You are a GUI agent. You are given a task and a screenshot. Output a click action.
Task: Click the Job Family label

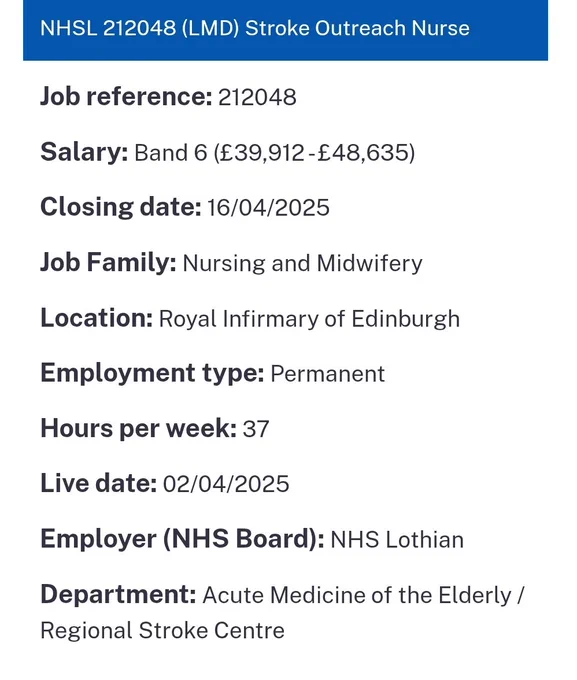tap(108, 263)
